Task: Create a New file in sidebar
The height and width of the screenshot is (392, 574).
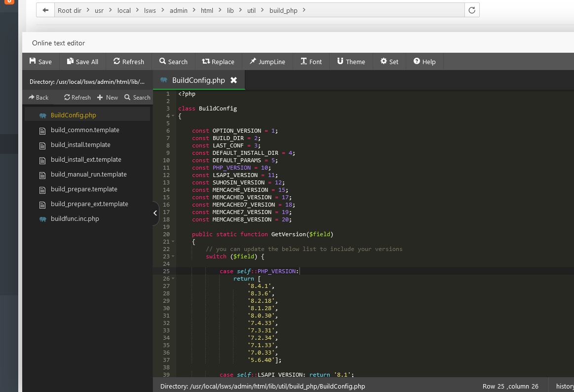Action: [x=108, y=98]
